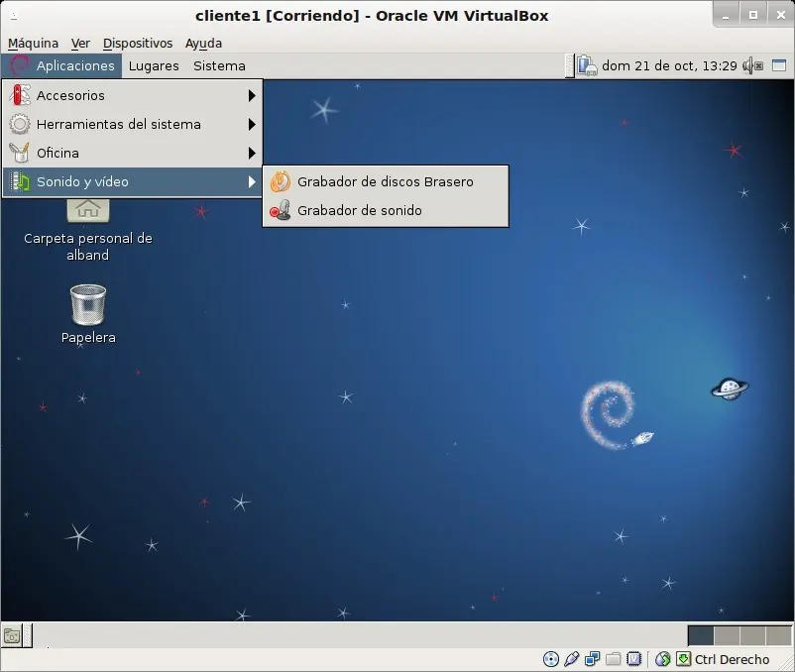Open the Papelera trash icon

pyautogui.click(x=88, y=305)
